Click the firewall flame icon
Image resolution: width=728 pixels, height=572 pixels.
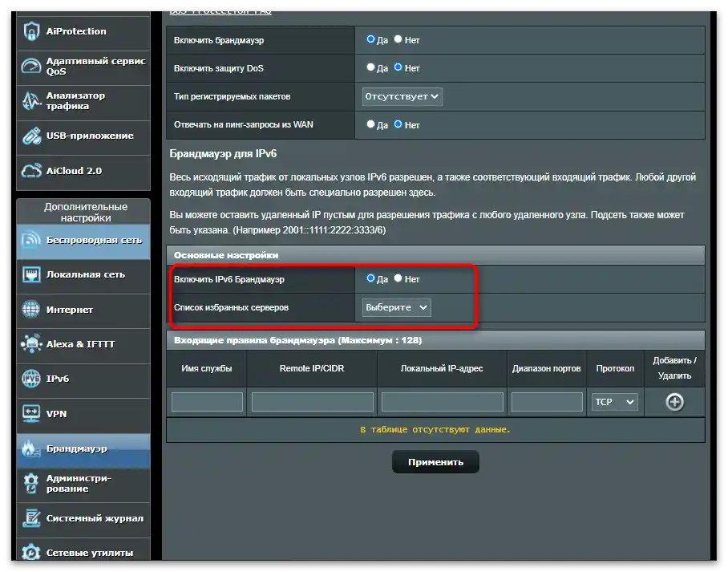tap(31, 448)
